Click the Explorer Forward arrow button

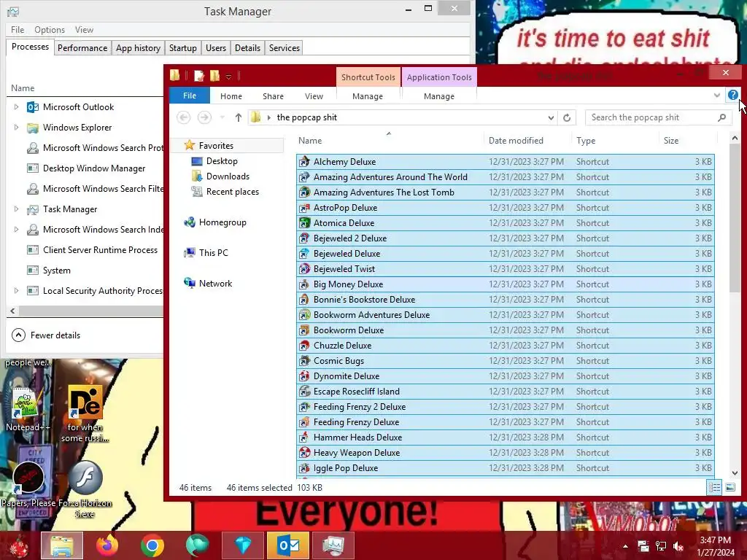pos(204,117)
